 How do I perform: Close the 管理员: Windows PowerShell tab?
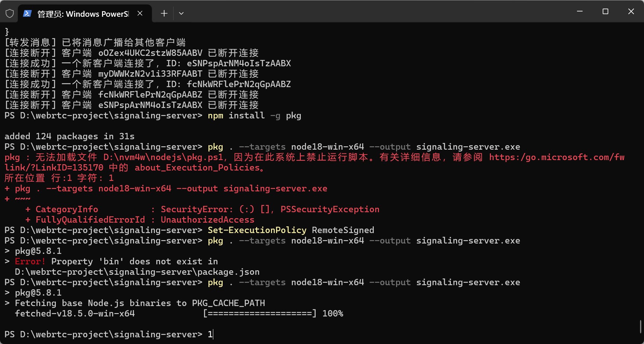[140, 13]
